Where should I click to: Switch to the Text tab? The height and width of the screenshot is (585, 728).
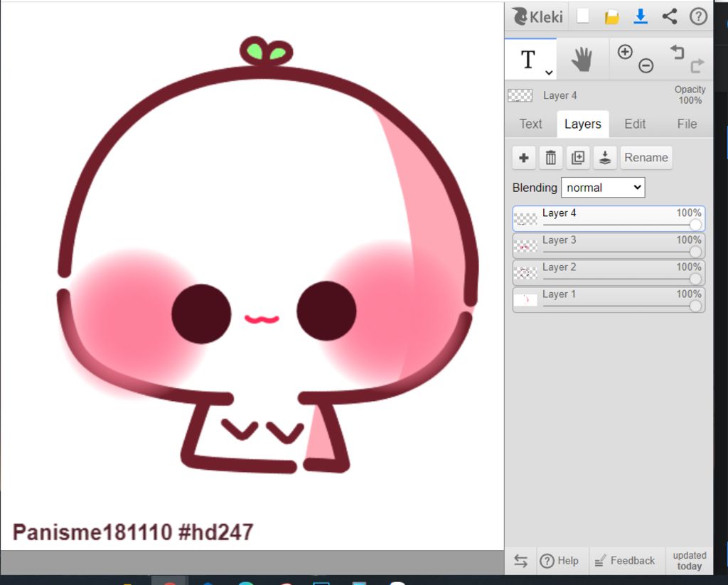[x=530, y=124]
